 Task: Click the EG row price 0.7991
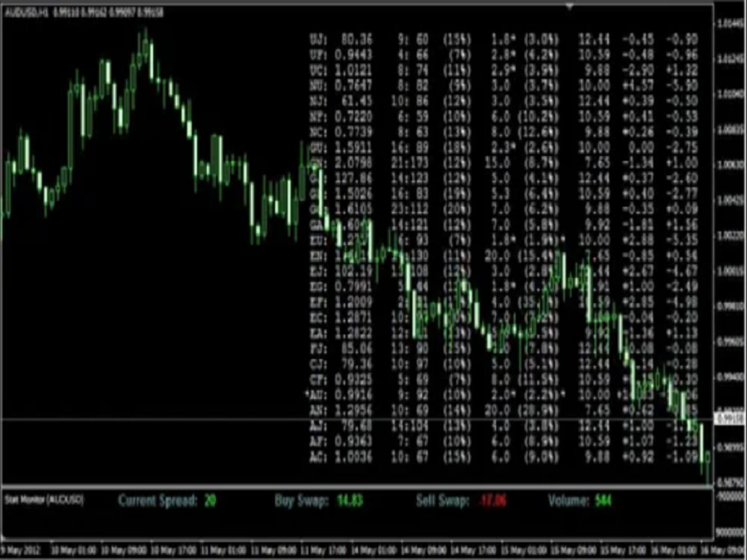(x=353, y=287)
